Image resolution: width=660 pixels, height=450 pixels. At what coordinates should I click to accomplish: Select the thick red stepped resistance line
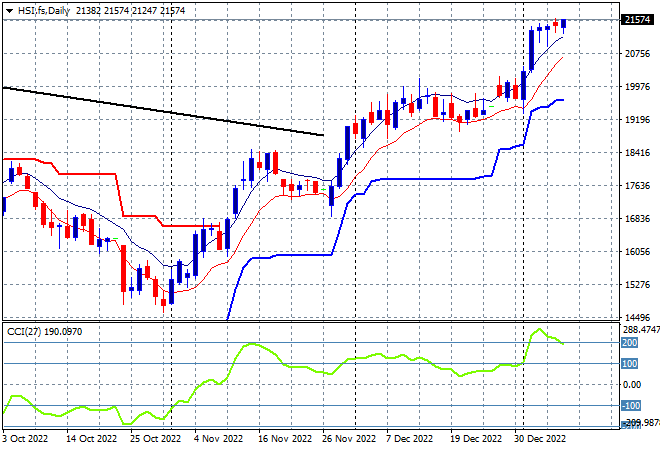click(x=86, y=173)
